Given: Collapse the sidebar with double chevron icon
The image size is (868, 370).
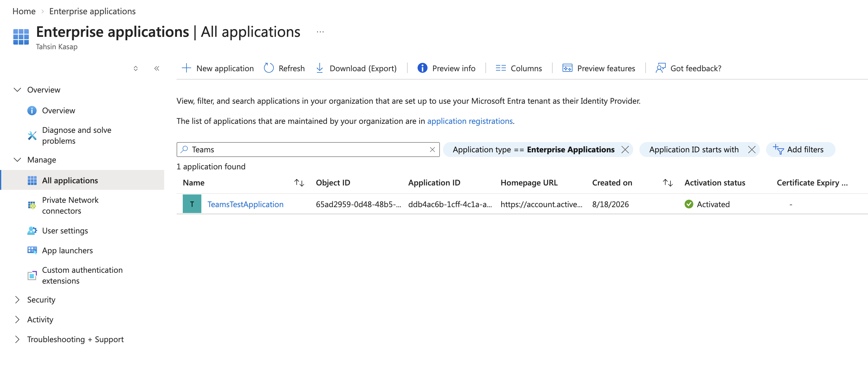Looking at the screenshot, I should [x=157, y=68].
